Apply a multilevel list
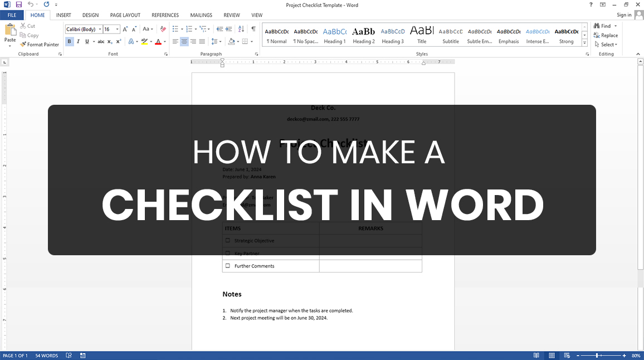Image resolution: width=644 pixels, height=360 pixels. coord(203,29)
